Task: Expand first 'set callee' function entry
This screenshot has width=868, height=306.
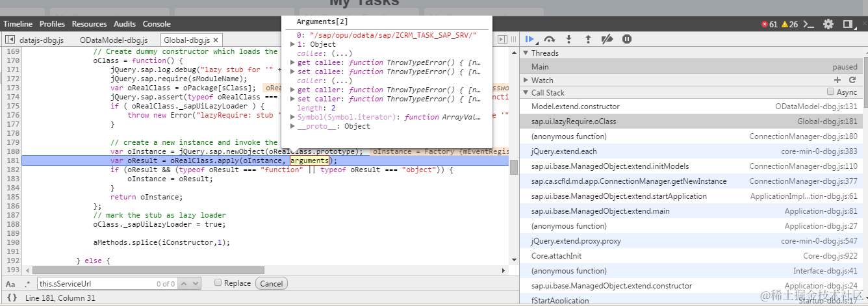Action: (x=292, y=71)
